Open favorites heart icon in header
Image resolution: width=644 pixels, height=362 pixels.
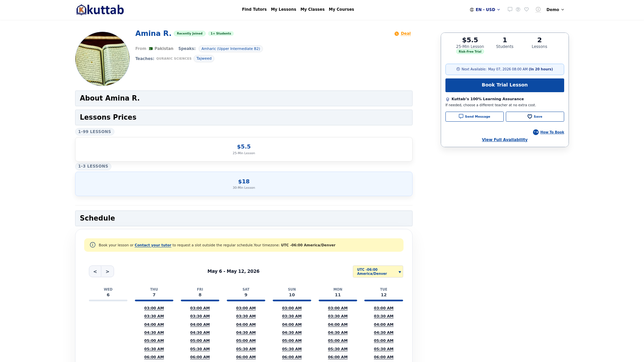click(527, 9)
